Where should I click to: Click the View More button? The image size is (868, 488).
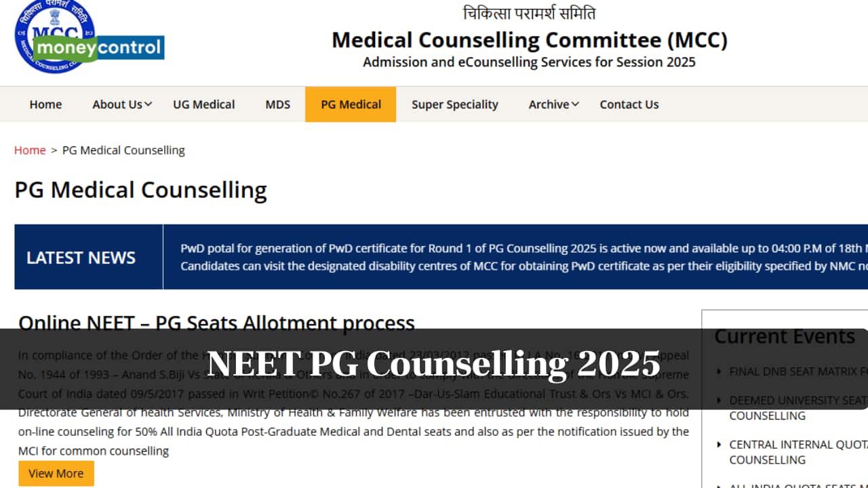coord(56,473)
